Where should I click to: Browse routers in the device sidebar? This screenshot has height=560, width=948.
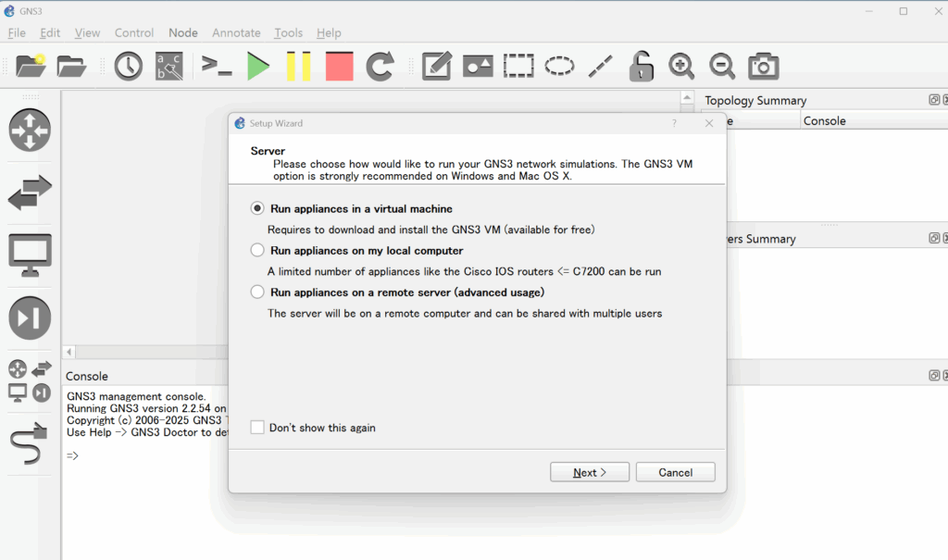[x=30, y=130]
